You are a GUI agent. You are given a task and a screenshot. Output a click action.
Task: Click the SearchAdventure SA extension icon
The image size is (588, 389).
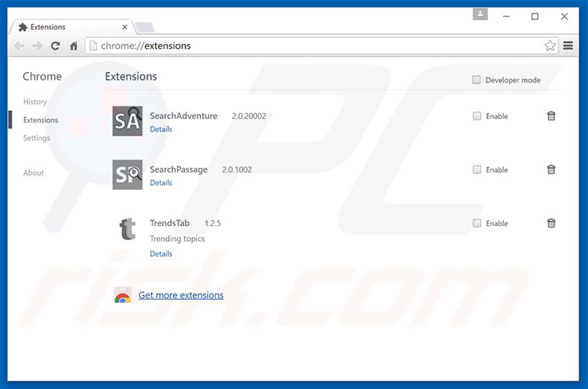tap(127, 121)
